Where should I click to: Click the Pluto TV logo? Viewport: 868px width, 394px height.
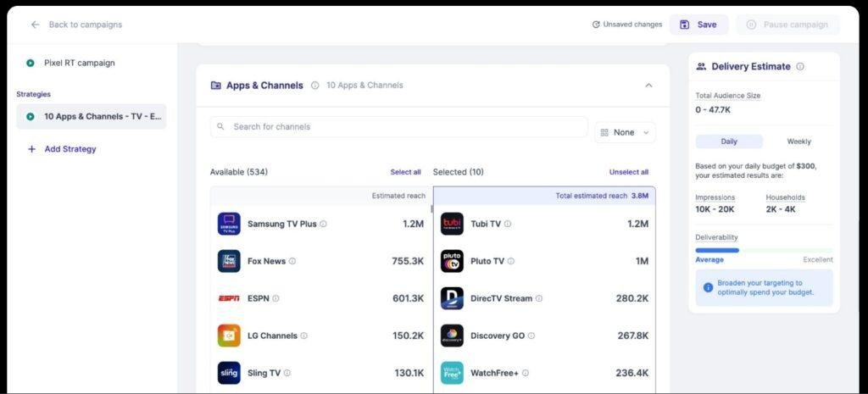point(453,261)
